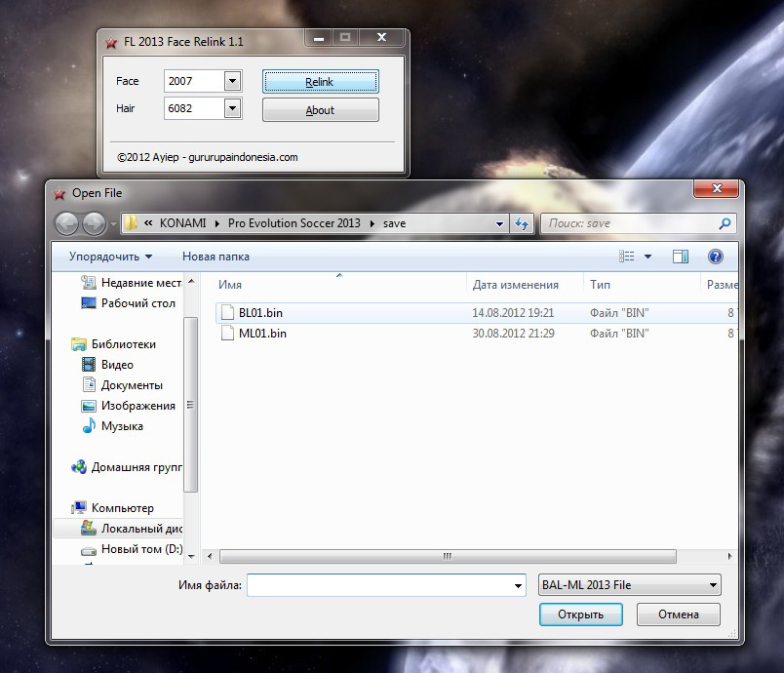The width and height of the screenshot is (784, 673).
Task: Open the Упорядочить menu
Action: click(x=110, y=257)
